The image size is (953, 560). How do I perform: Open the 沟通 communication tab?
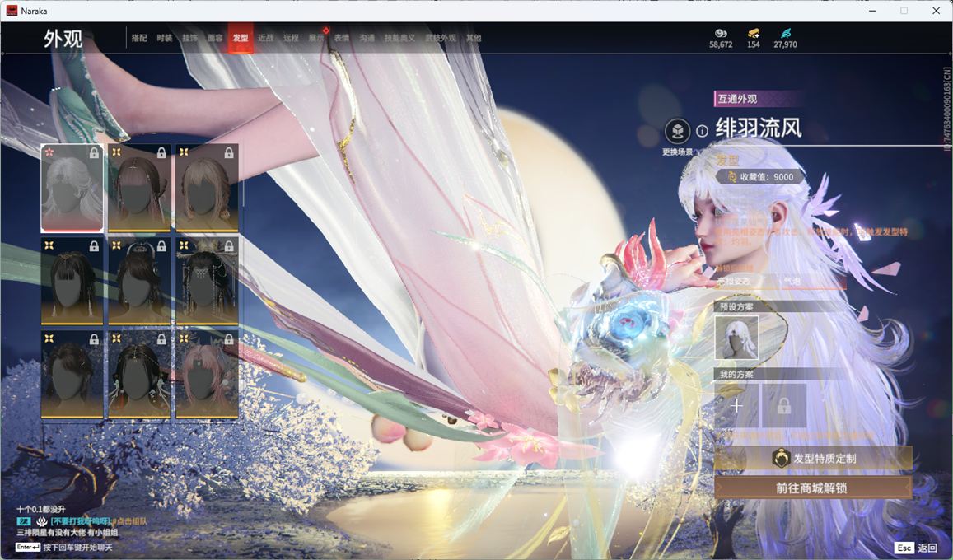point(367,38)
